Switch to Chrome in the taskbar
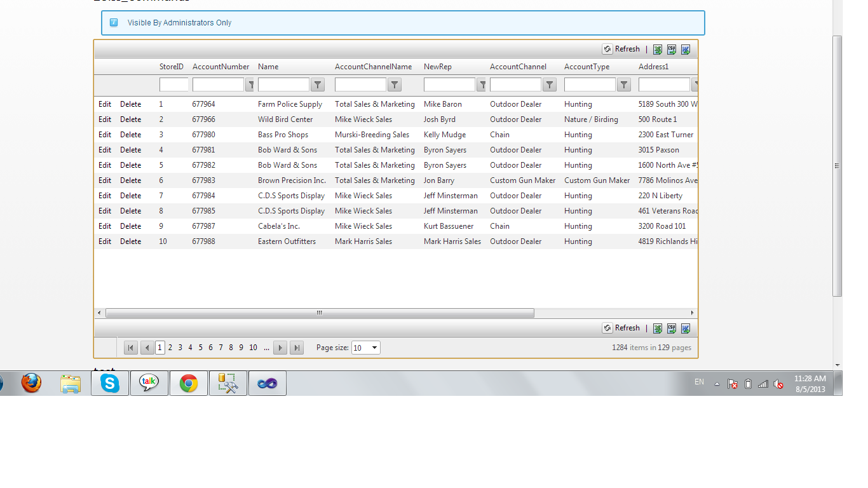Viewport: 868px width, 488px height. pos(189,383)
